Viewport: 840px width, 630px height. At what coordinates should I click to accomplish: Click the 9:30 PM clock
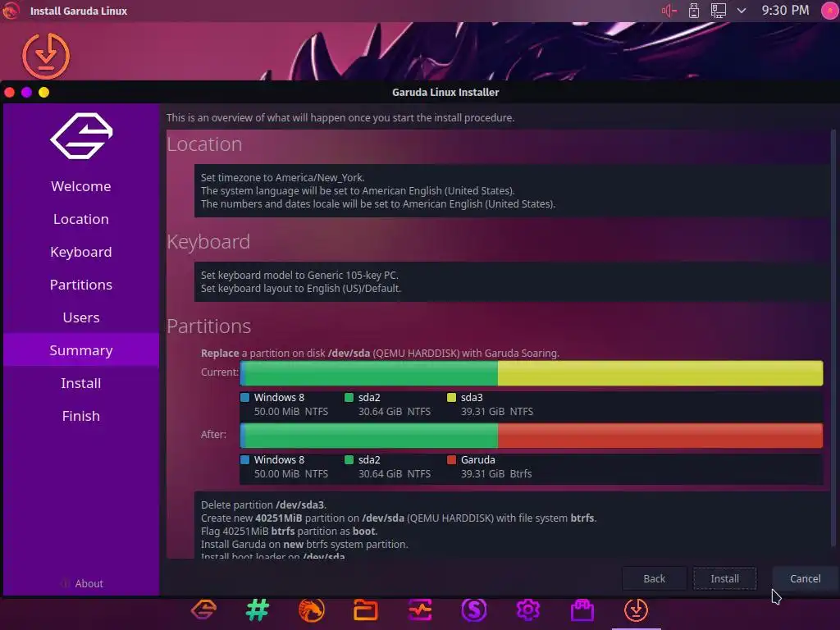tap(785, 10)
